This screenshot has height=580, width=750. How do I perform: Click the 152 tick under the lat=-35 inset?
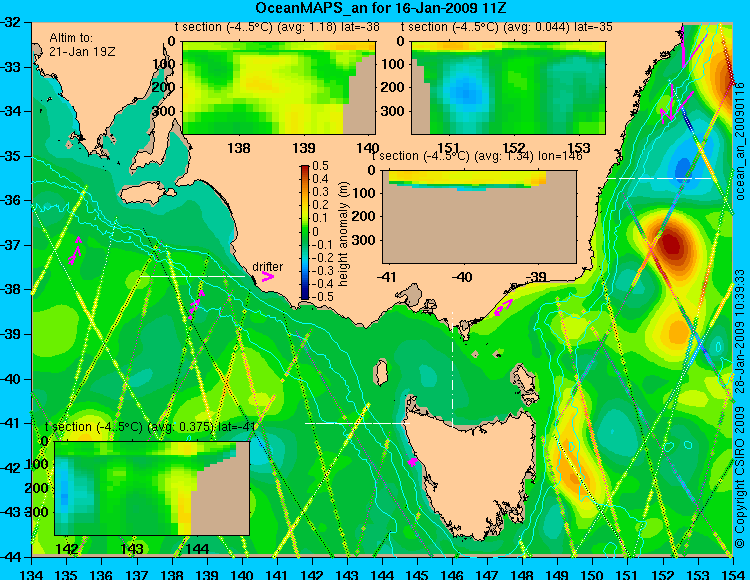[514, 148]
